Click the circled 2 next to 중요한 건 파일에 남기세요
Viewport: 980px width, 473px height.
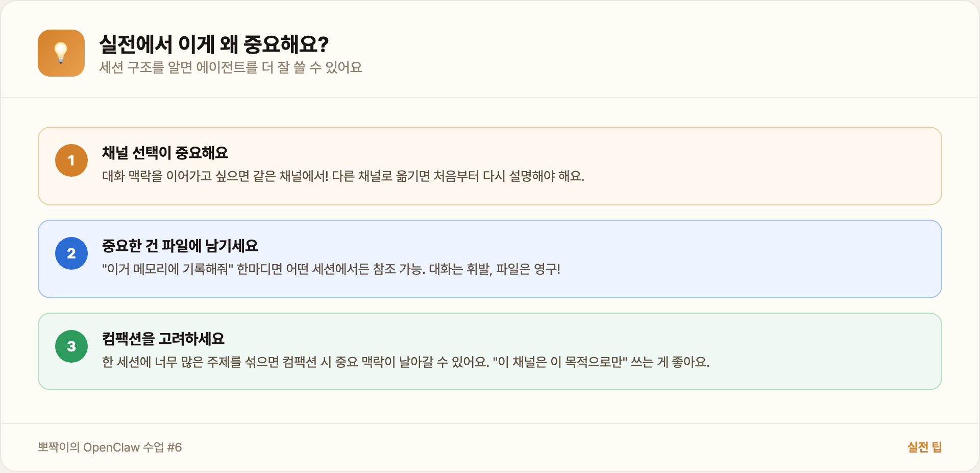click(x=71, y=253)
